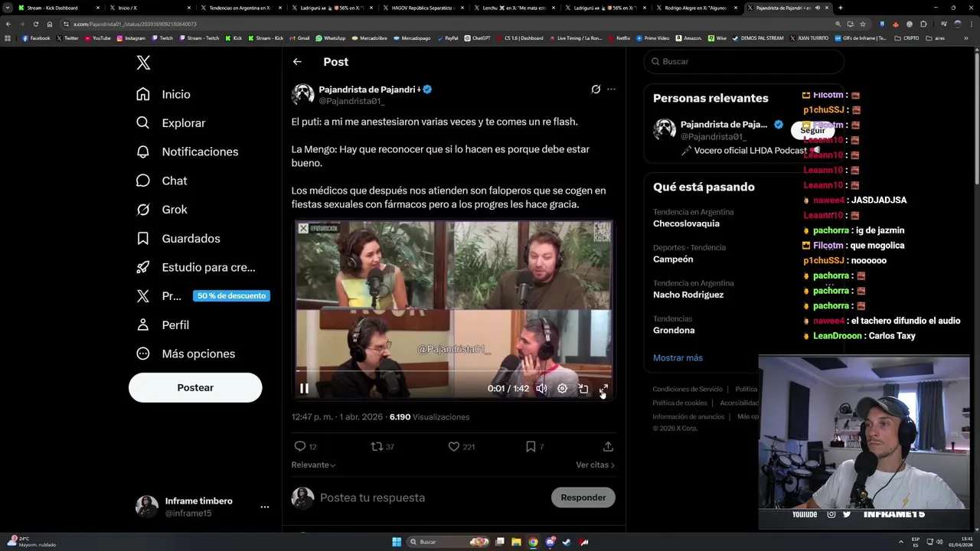The image size is (980, 551).
Task: Go to Inicio in the sidebar
Action: pyautogui.click(x=163, y=94)
